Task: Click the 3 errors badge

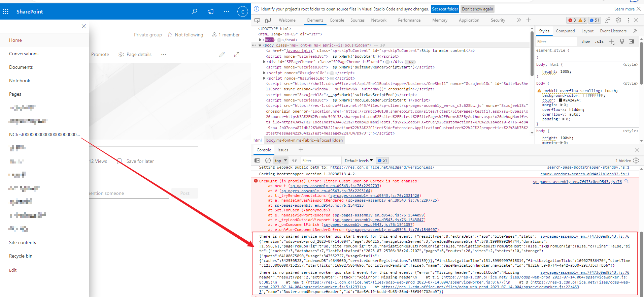Action: point(572,20)
